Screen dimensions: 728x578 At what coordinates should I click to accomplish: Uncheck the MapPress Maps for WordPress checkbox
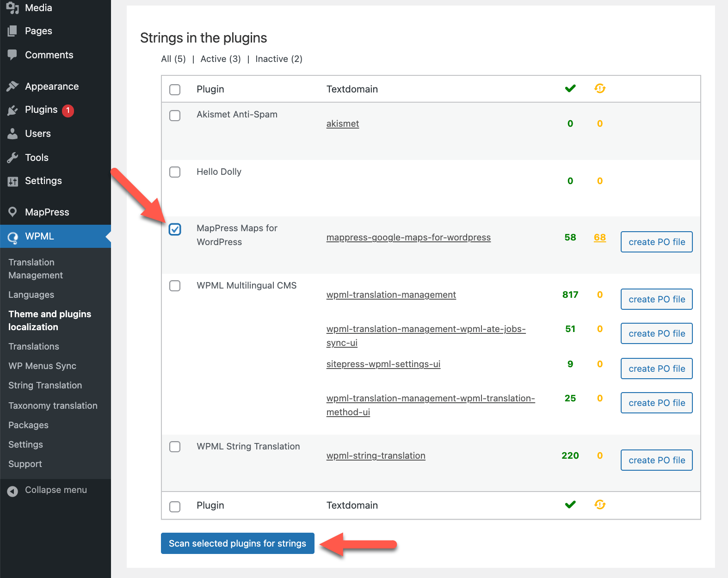[175, 229]
